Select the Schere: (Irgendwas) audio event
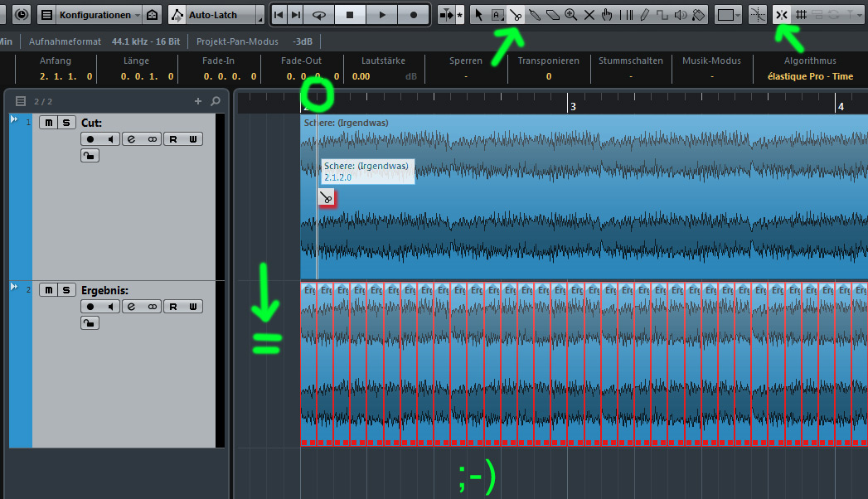This screenshot has width=868, height=499. [584, 197]
